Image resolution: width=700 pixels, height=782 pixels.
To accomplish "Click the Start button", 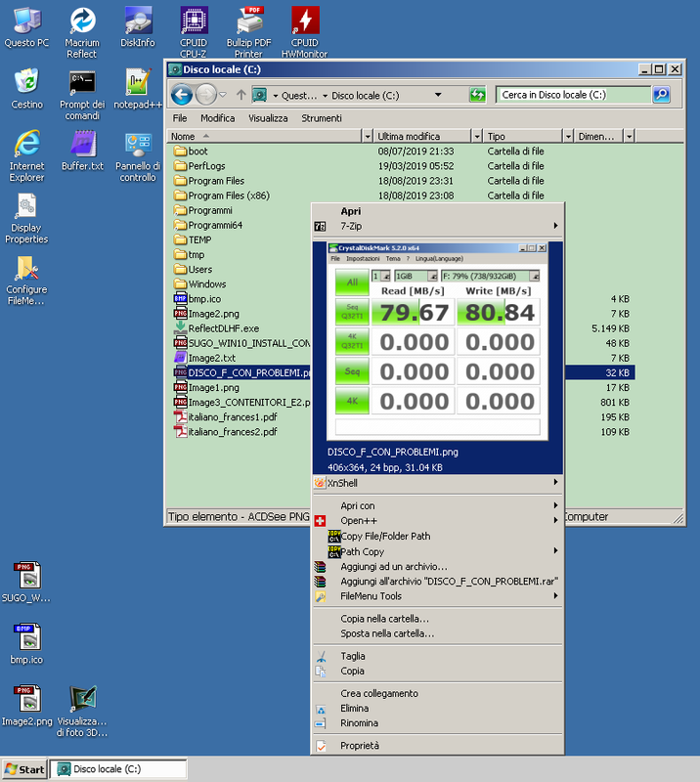I will 25,769.
